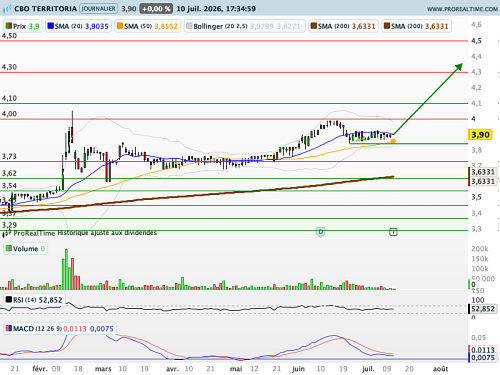Click the 3,29 support level label
The height and width of the screenshot is (375, 500).
pyautogui.click(x=9, y=225)
